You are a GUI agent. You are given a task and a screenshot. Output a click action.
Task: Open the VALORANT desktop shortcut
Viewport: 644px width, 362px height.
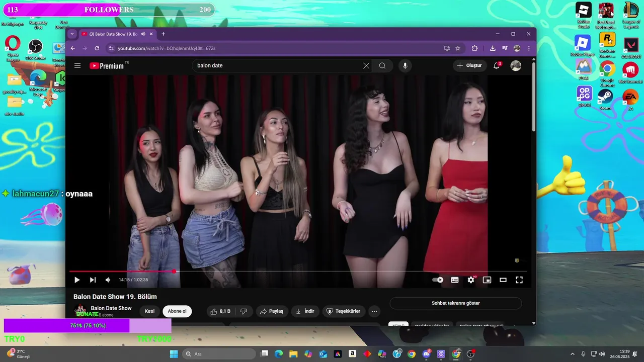click(631, 48)
